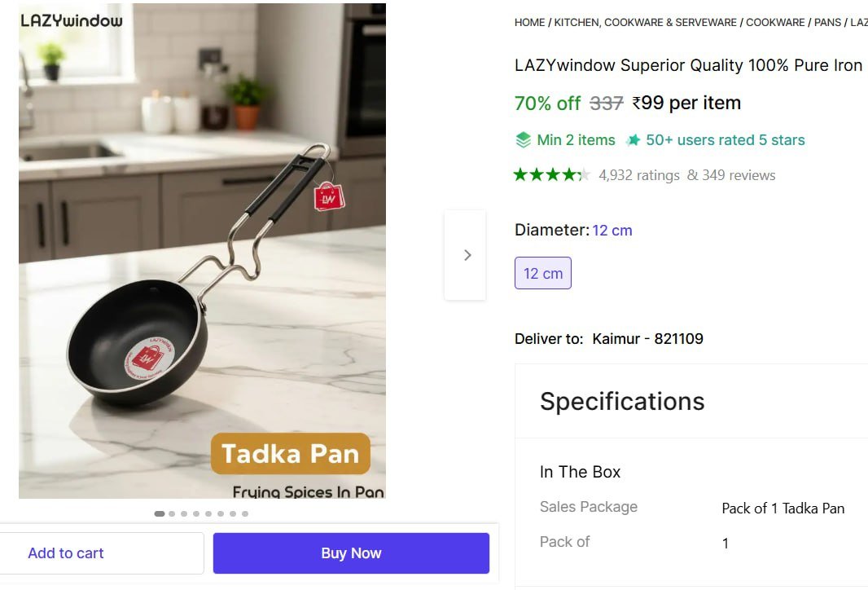Click the next image chevron arrow
This screenshot has width=868, height=590.
click(x=467, y=255)
